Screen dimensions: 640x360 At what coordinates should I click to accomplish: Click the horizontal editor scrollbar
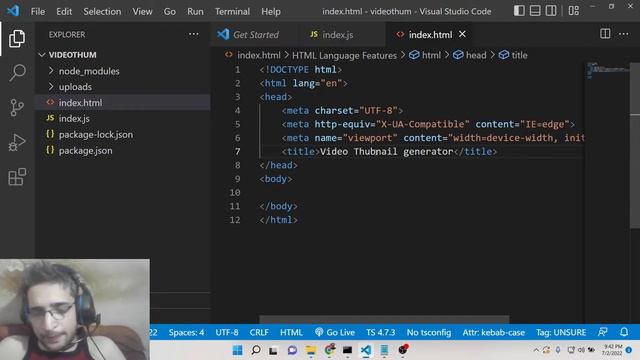(x=384, y=319)
